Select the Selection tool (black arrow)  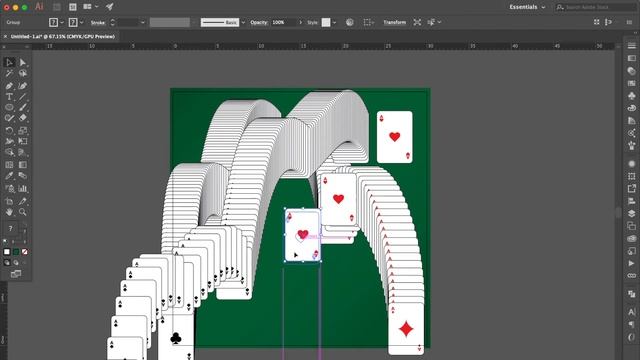pyautogui.click(x=9, y=62)
